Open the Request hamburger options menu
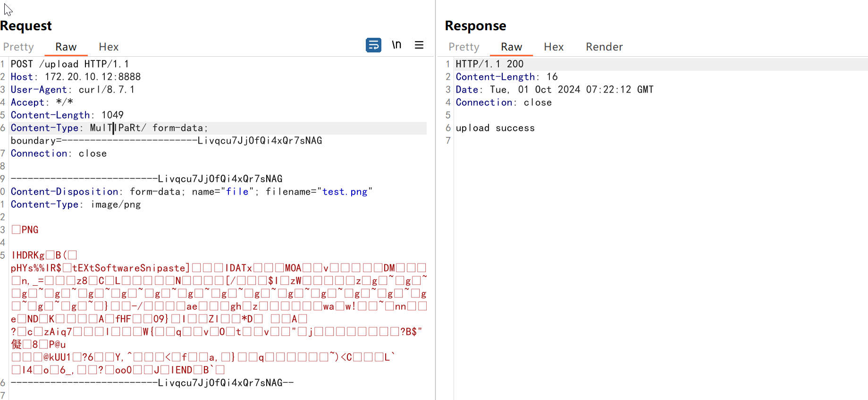The image size is (868, 400). click(419, 45)
